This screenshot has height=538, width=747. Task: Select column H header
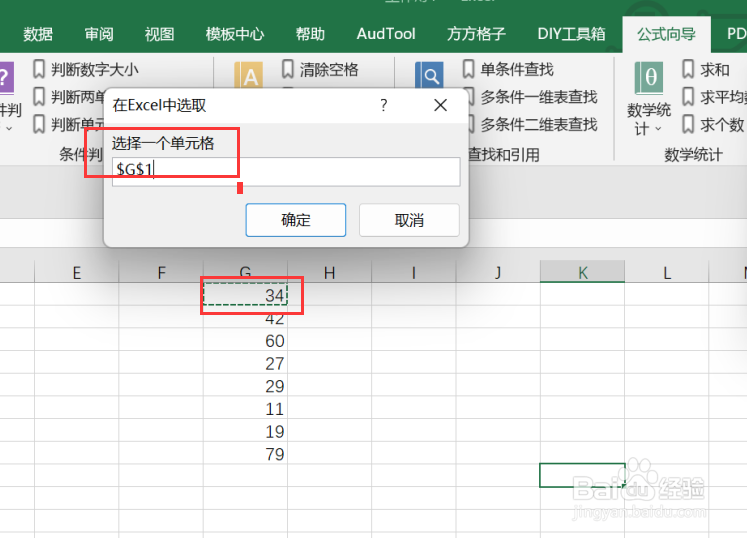click(330, 273)
